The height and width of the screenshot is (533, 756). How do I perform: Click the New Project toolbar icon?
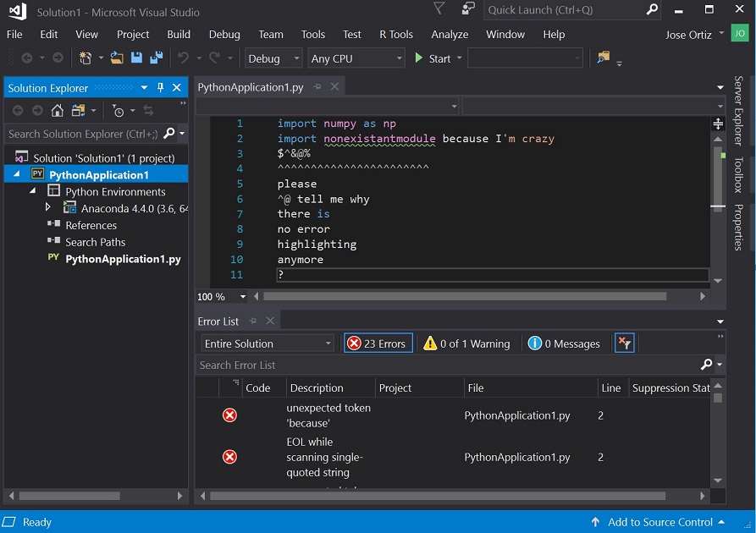click(86, 58)
